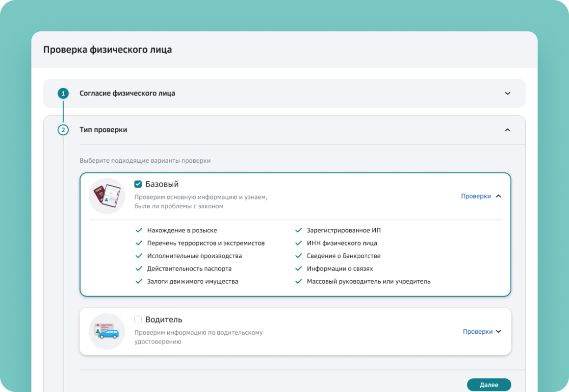
Task: Click the checkmark beside Залоги движимого имущества
Action: [x=139, y=281]
